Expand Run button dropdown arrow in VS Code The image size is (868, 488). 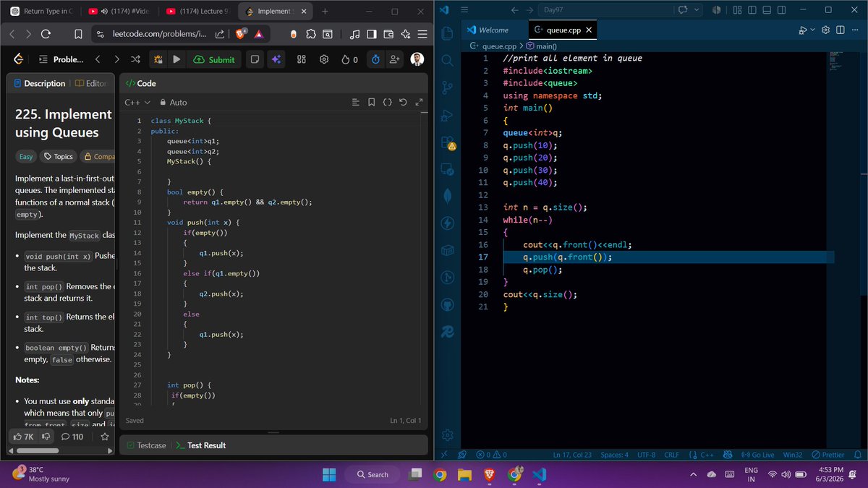point(812,30)
